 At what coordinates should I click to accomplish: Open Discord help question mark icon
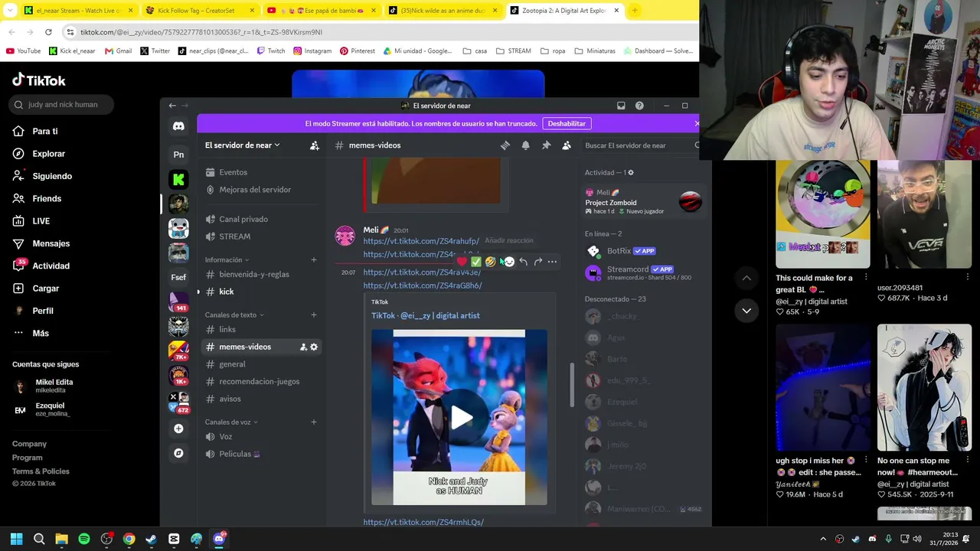[x=639, y=106]
